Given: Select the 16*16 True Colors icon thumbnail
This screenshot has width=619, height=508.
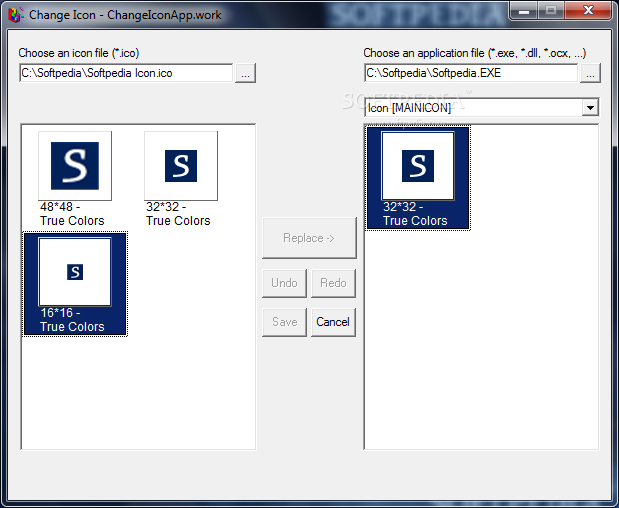Looking at the screenshot, I should (x=75, y=272).
